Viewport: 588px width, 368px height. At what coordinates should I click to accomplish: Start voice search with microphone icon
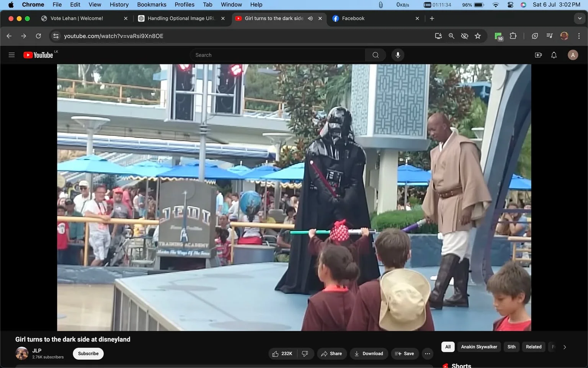click(x=398, y=55)
